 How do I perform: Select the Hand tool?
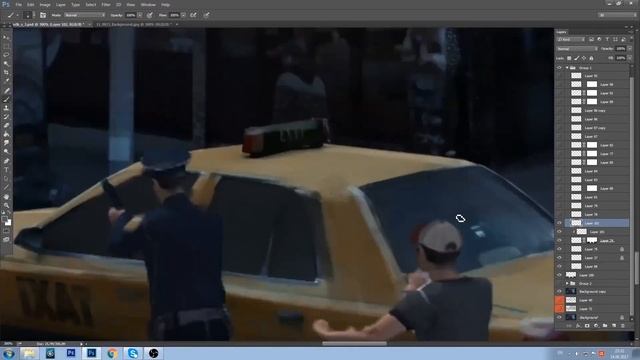6,196
